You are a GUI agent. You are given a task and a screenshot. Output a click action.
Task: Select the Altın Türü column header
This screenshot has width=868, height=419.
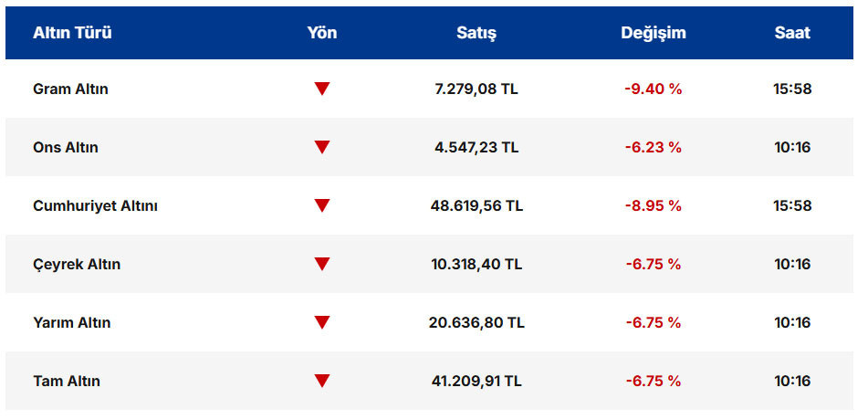click(72, 33)
